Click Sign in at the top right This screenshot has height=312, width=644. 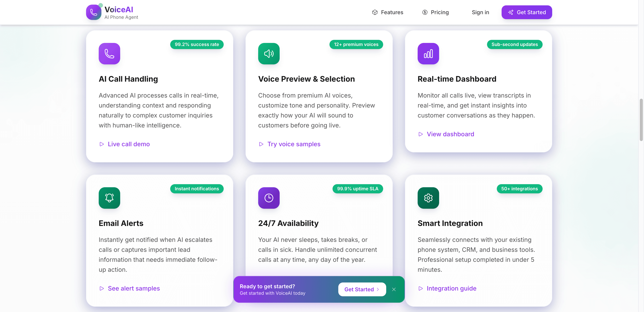[x=480, y=12]
